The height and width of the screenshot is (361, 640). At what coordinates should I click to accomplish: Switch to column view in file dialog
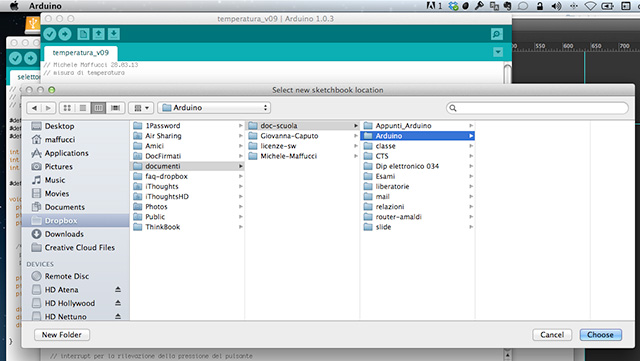coord(98,108)
